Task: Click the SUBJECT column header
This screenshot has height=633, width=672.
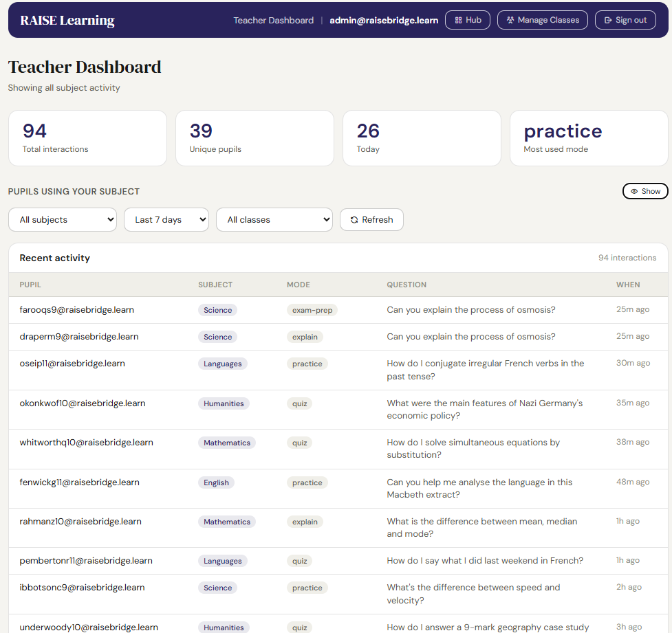Action: coord(215,285)
